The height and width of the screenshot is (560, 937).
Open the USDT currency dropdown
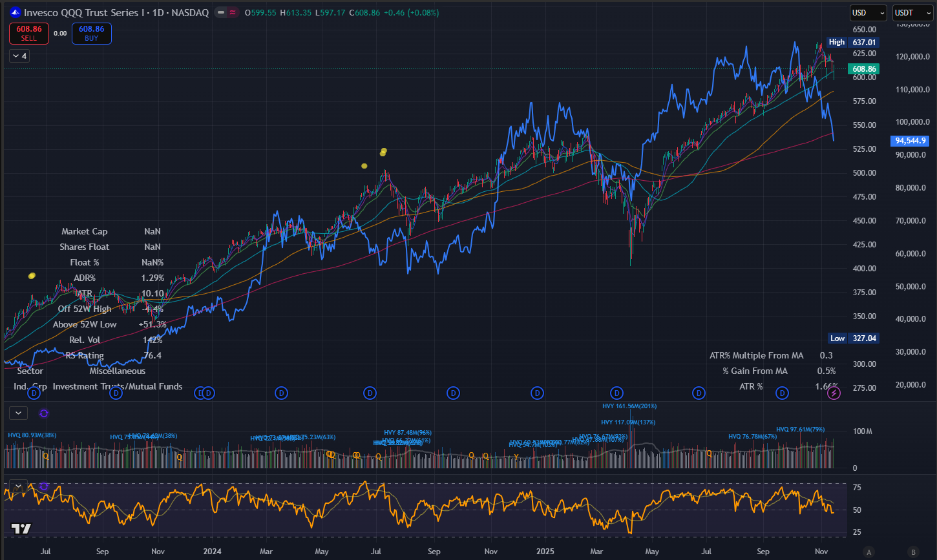911,12
